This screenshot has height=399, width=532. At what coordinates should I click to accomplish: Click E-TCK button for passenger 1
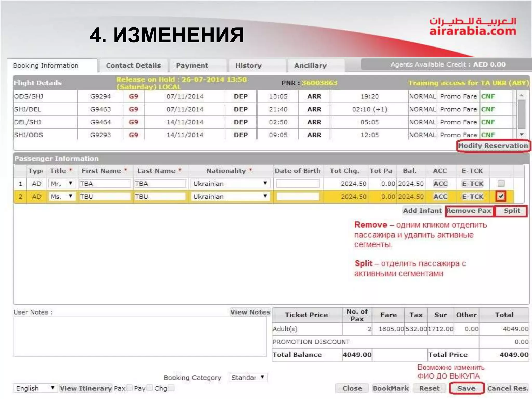473,184
